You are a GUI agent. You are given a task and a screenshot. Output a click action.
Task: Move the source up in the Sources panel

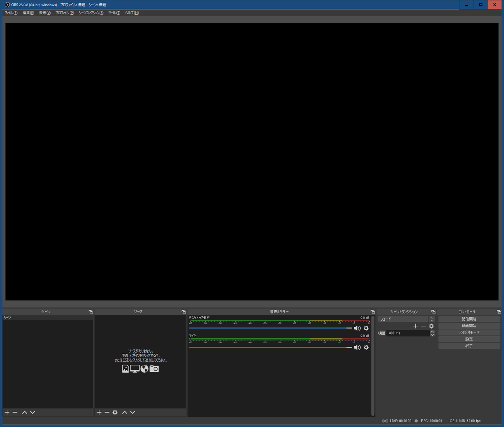click(124, 412)
